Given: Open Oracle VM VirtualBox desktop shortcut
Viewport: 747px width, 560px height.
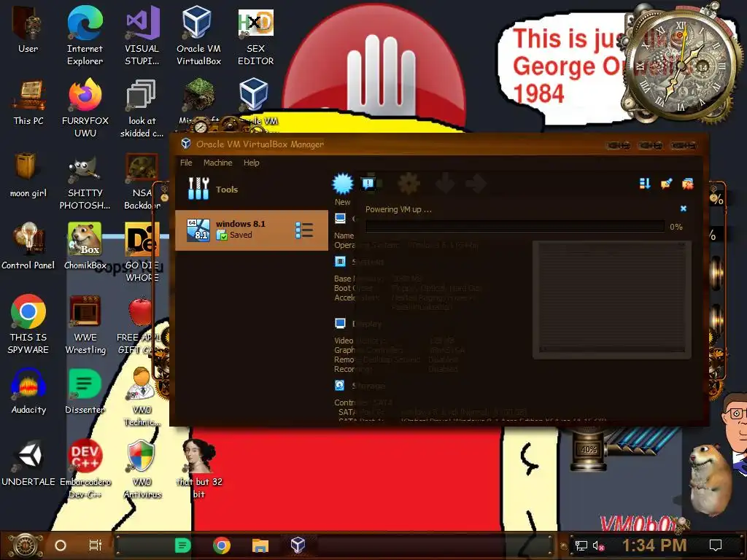Looking at the screenshot, I should (x=198, y=36).
